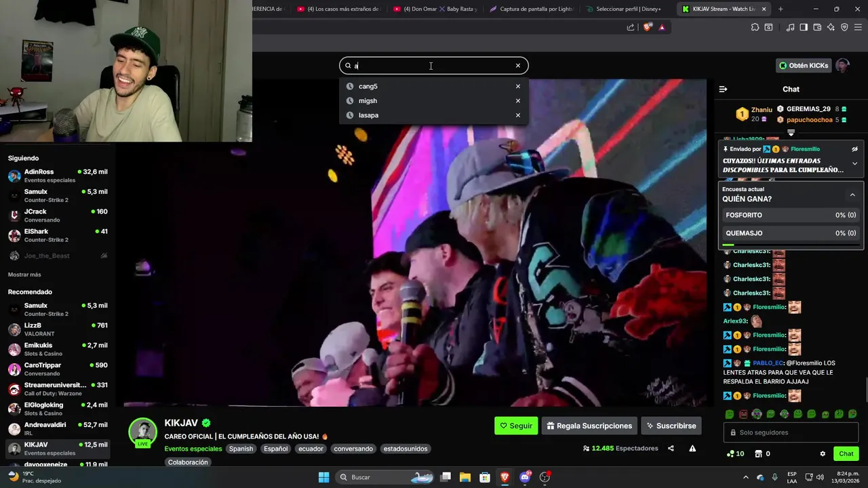
Task: Click the Brave Shields lion icon
Action: pyautogui.click(x=648, y=27)
